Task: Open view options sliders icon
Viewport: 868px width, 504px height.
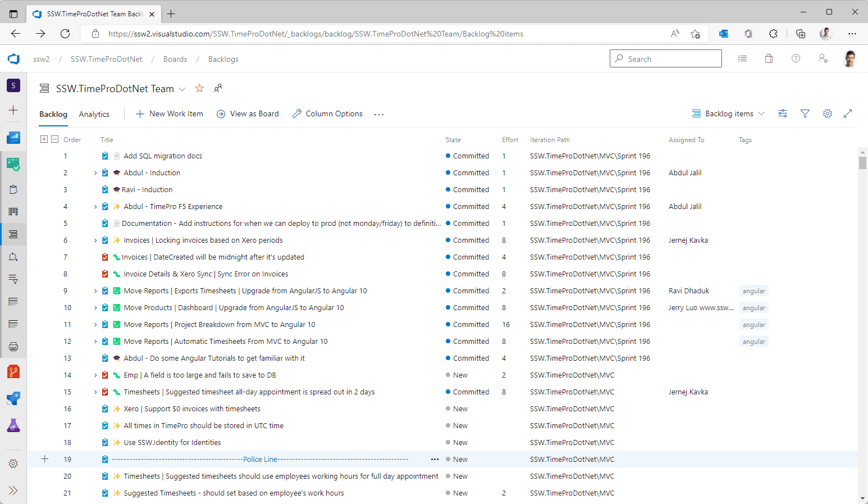Action: coord(782,113)
